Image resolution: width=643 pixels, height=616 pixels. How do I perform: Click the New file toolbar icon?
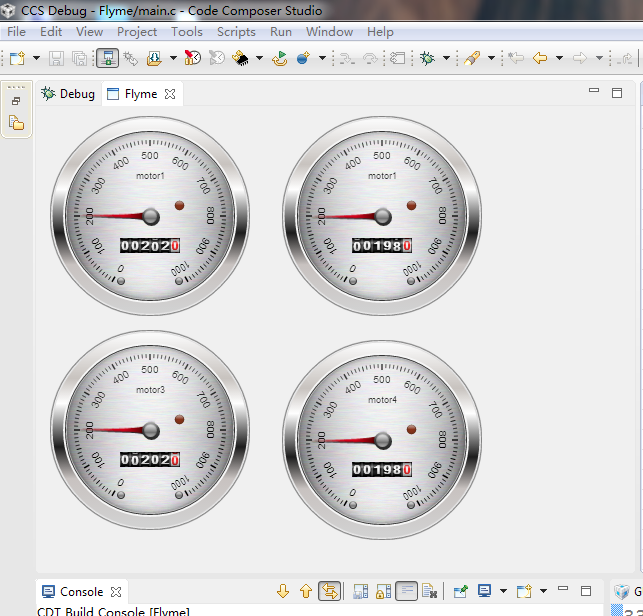coord(17,59)
